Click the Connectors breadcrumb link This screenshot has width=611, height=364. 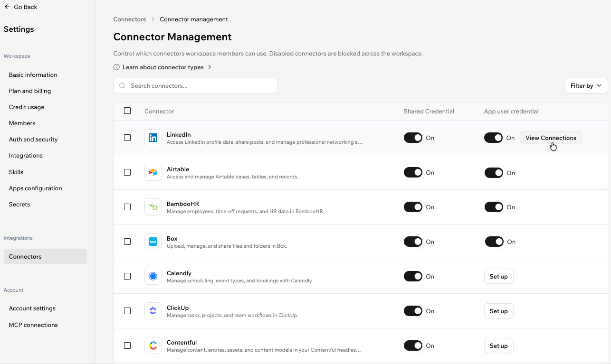coord(130,19)
